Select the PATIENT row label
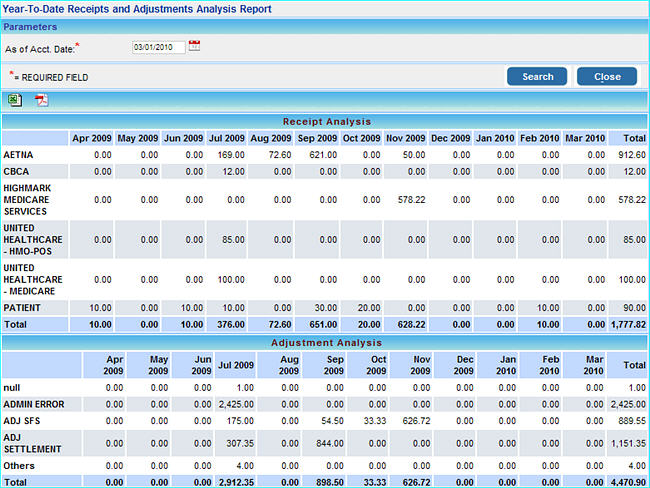 22,307
